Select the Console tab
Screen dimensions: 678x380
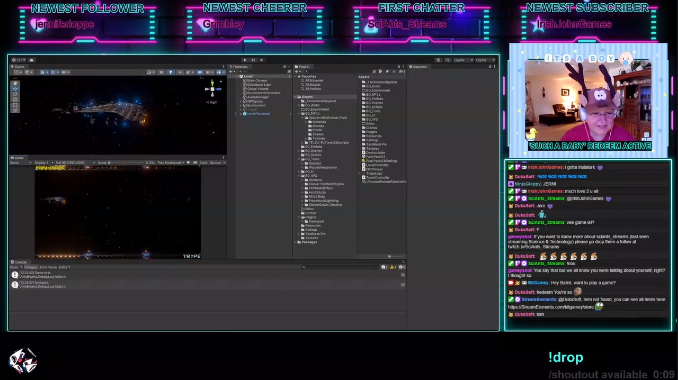19,262
